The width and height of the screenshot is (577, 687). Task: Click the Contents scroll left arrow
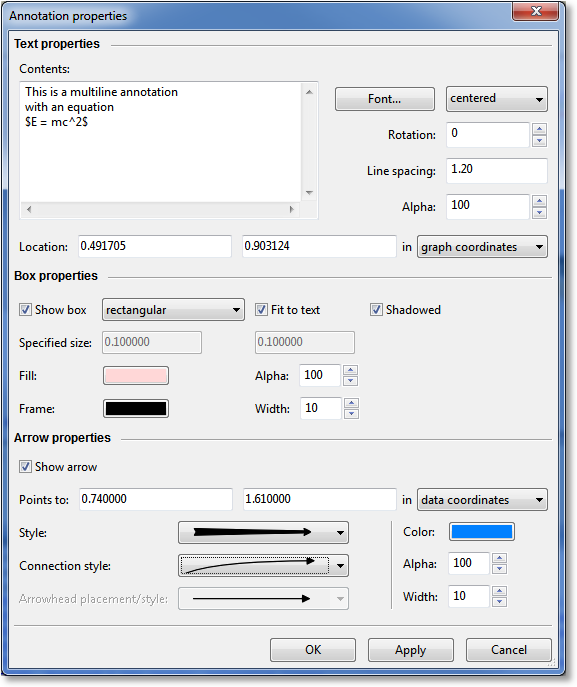29,209
